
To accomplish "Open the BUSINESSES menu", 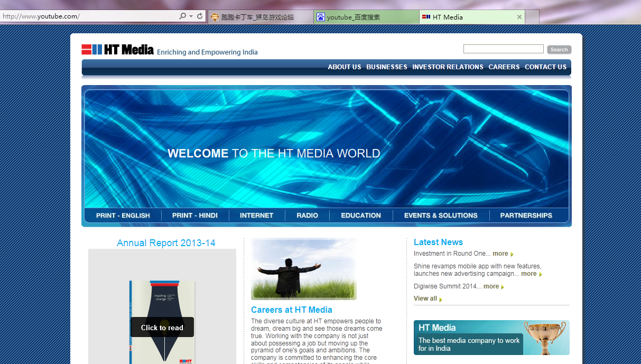I will coord(387,67).
